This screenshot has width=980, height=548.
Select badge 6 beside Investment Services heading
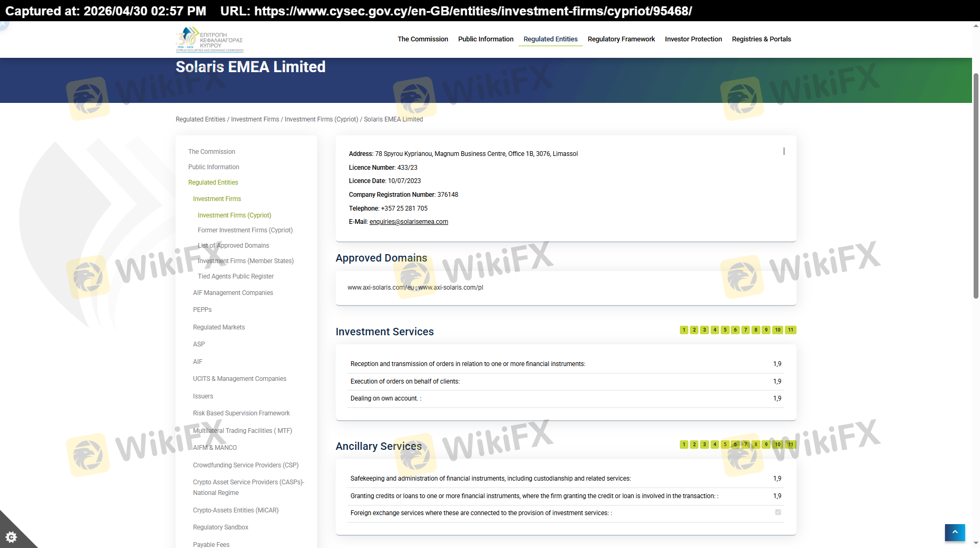tap(735, 330)
